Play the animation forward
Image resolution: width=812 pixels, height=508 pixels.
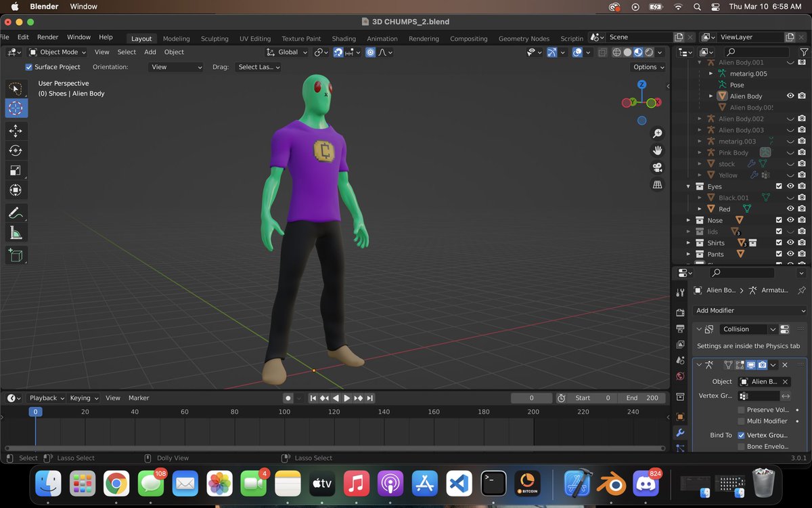point(346,398)
